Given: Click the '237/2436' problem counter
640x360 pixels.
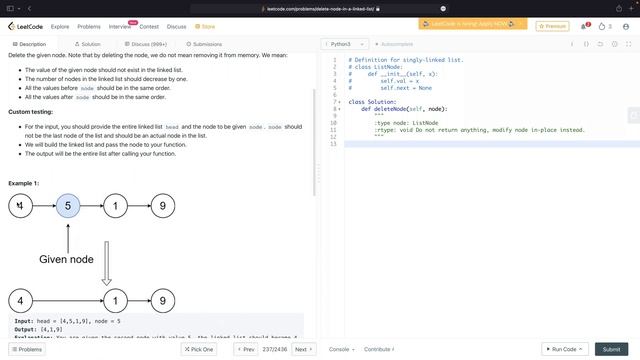Looking at the screenshot, I should point(274,349).
